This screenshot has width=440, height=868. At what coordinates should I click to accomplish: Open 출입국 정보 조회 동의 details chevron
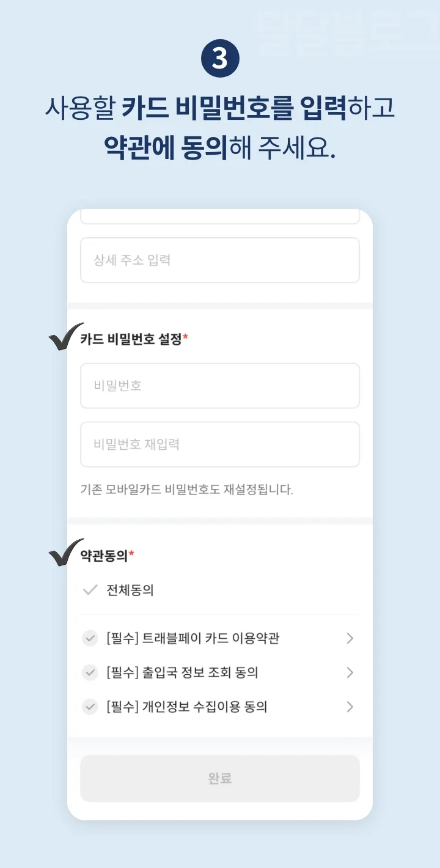tap(350, 672)
